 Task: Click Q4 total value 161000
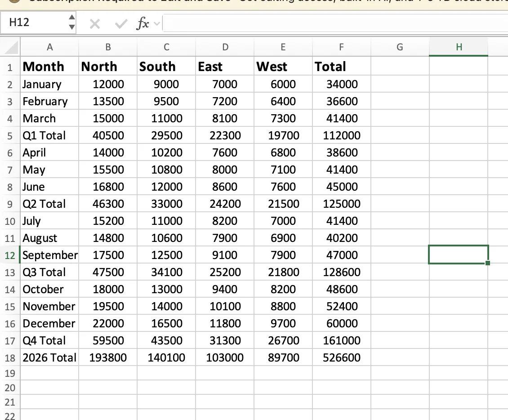point(342,340)
